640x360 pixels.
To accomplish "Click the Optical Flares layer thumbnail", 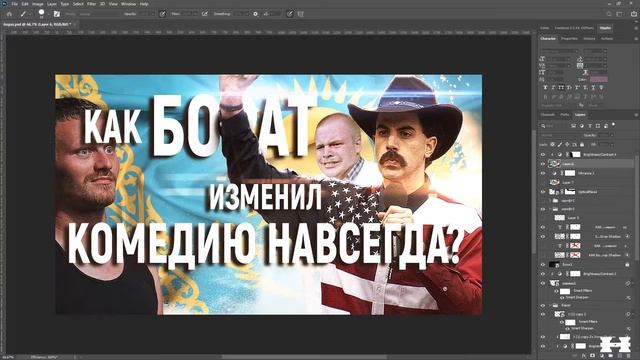I will [x=553, y=191].
